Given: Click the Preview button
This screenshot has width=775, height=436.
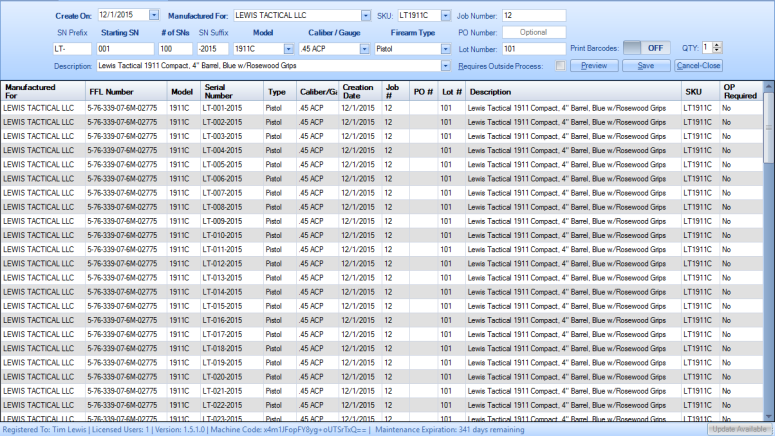Looking at the screenshot, I should pos(594,66).
